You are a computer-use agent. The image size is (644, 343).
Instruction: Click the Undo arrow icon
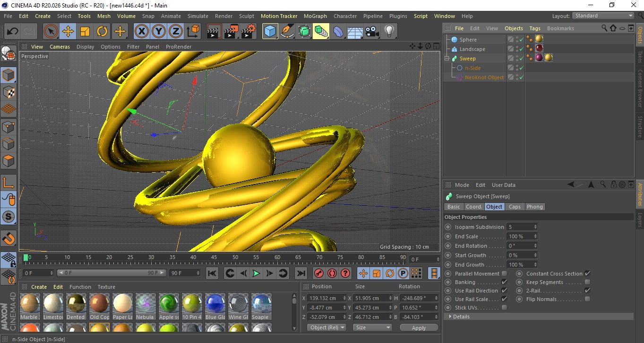(x=12, y=32)
